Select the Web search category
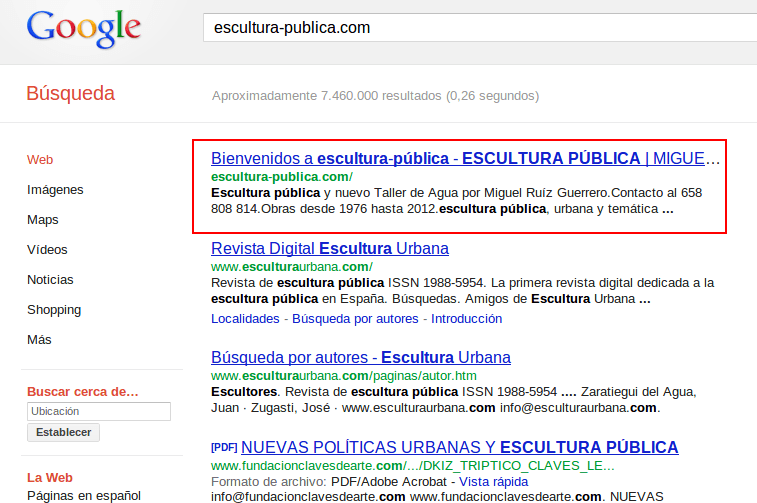This screenshot has height=503, width=757. coord(40,160)
